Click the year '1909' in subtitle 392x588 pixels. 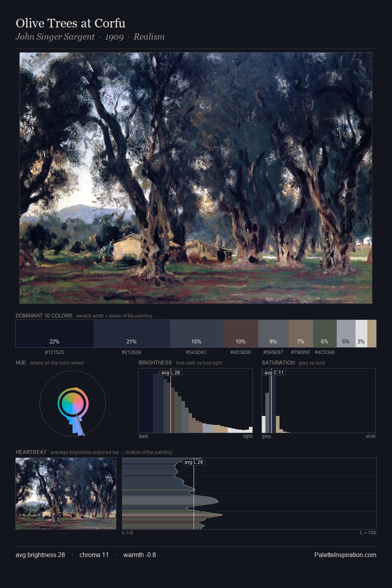(114, 37)
